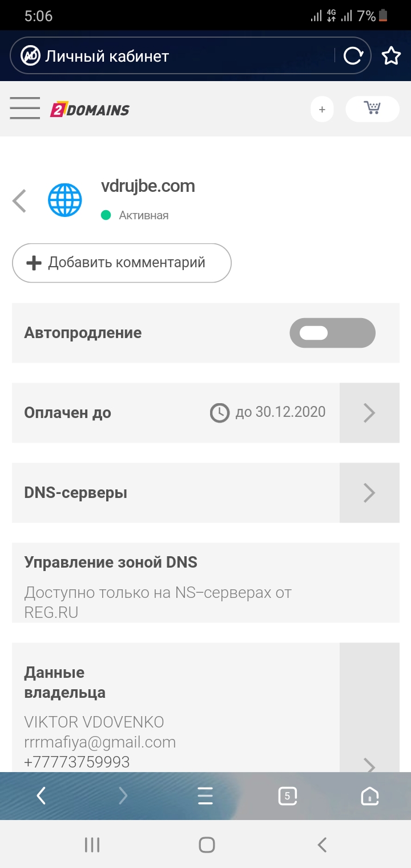Click the blue globe domain icon

[65, 200]
